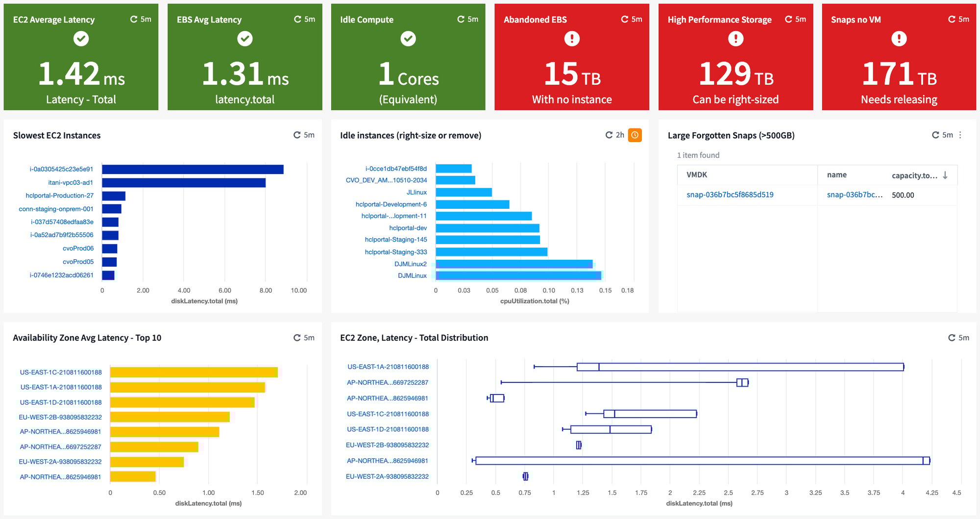Sort by capacity column descending arrow
Image resolution: width=980 pixels, height=519 pixels.
[x=945, y=175]
